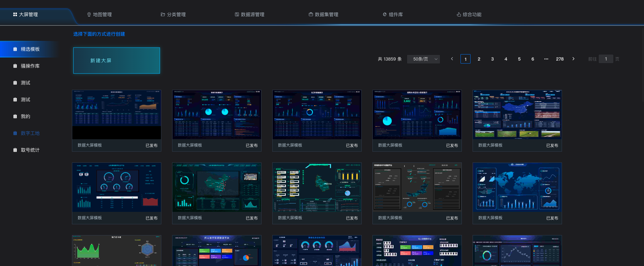The height and width of the screenshot is (266, 644).
Task: Click the document icon beside 骚操作库
Action: [15, 66]
